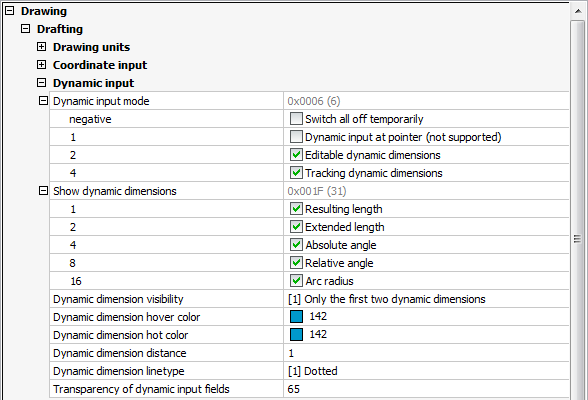Image resolution: width=588 pixels, height=400 pixels.
Task: Expand the Drawing units section
Action: (42, 47)
